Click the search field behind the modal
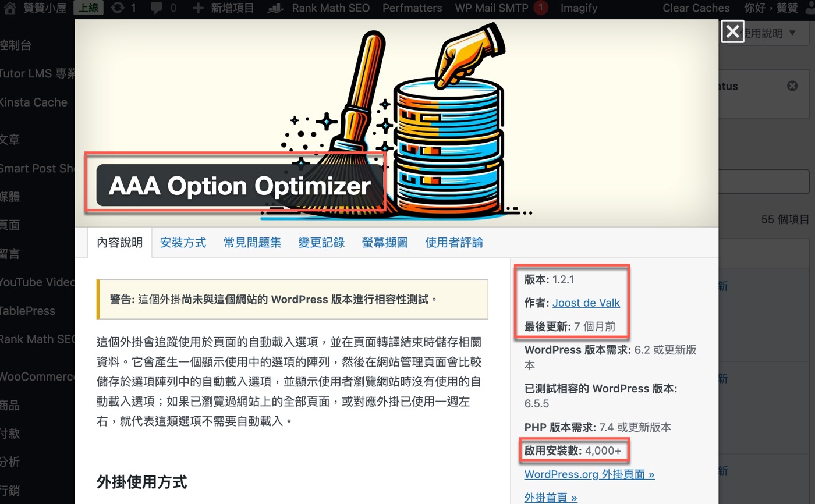Viewport: 815px width, 504px height. coord(764,182)
